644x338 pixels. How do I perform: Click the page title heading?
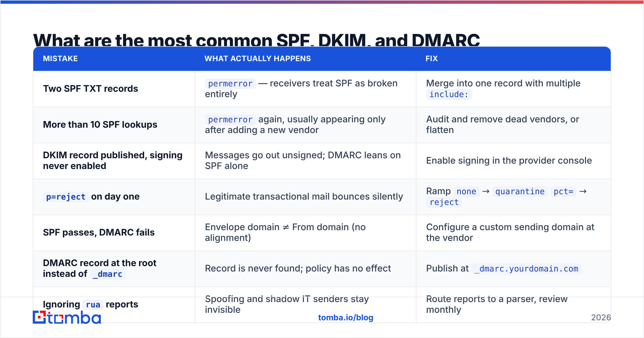click(x=256, y=40)
